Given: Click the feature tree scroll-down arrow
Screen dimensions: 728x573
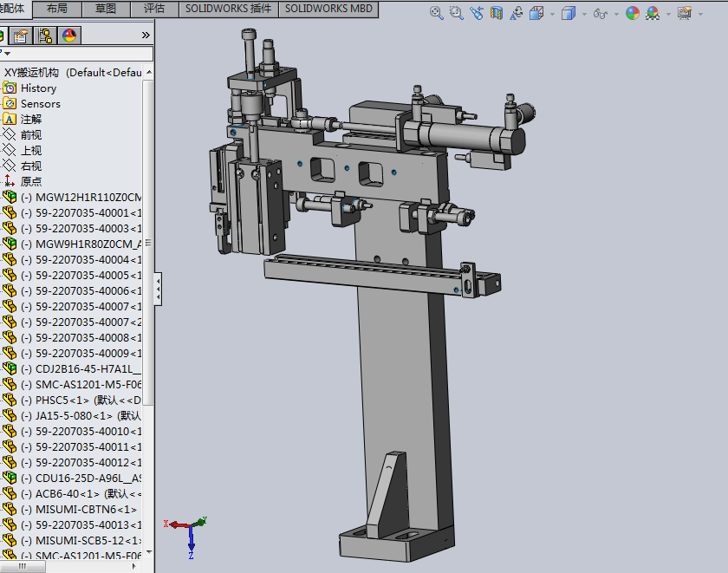Looking at the screenshot, I should (148, 552).
